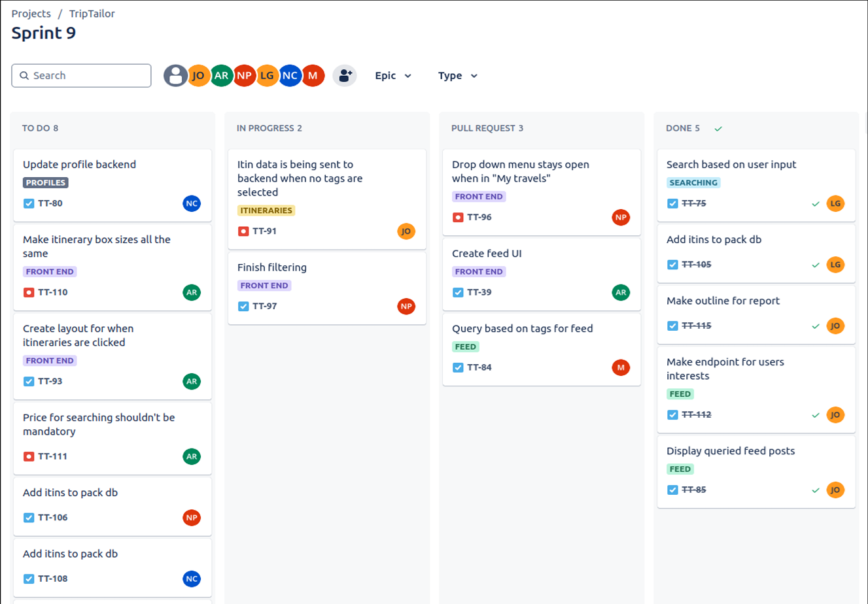The image size is (868, 604).
Task: Click 'Display queried feed posts' title
Action: pyautogui.click(x=731, y=451)
